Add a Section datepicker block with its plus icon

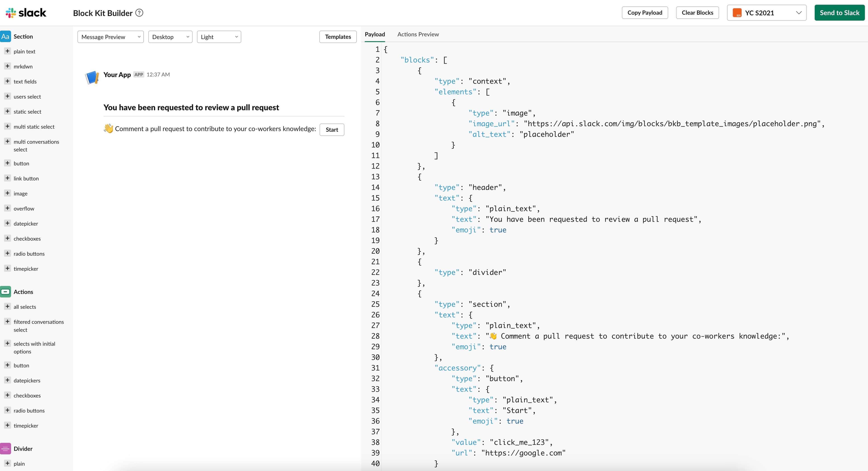[7, 223]
